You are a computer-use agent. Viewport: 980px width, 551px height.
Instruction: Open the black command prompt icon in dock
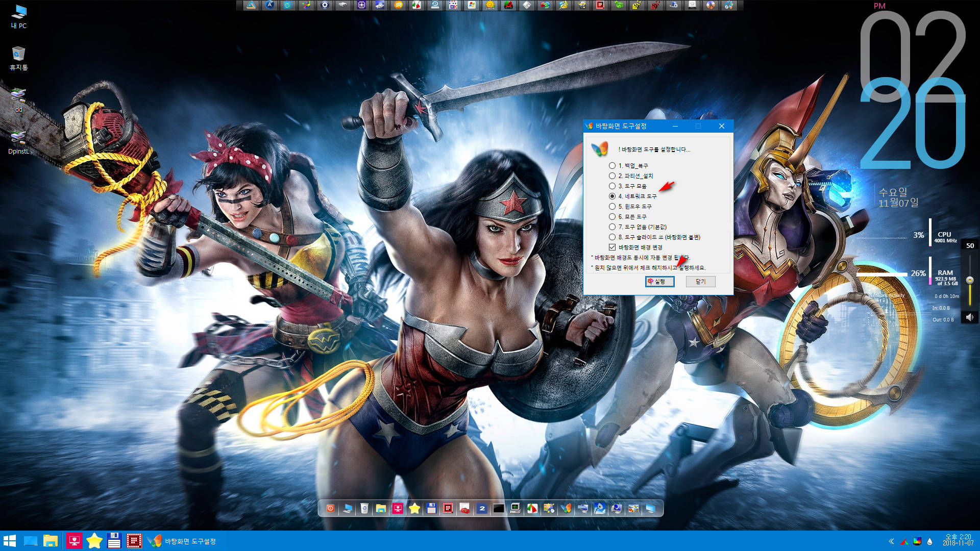pos(499,508)
